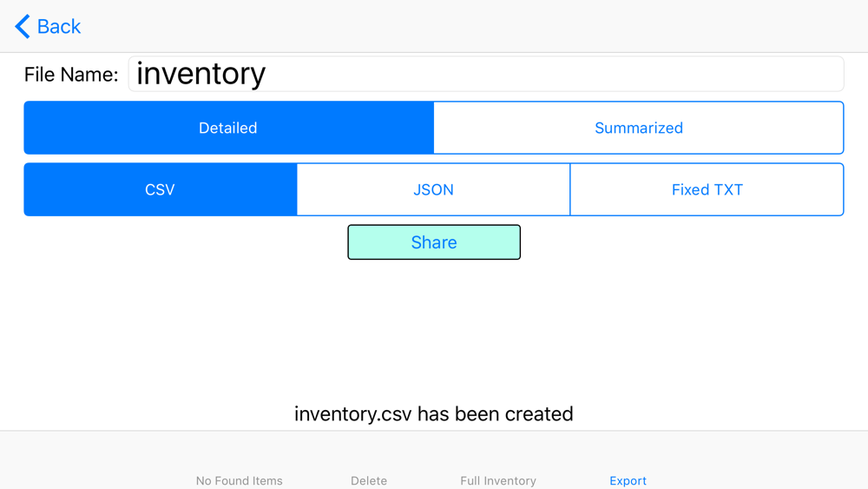
Task: Click blank area below the Share button
Action: pyautogui.click(x=434, y=327)
